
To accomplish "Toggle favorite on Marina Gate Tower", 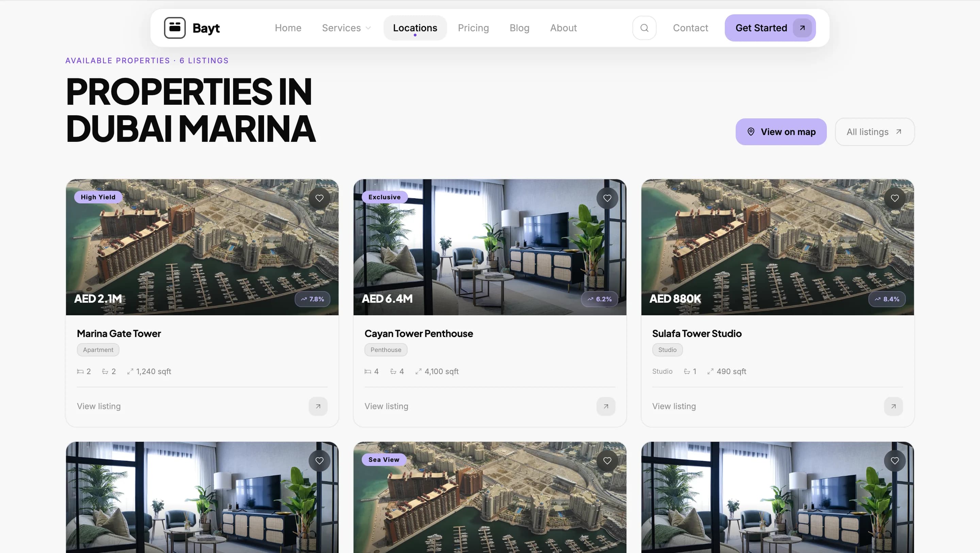I will 319,198.
